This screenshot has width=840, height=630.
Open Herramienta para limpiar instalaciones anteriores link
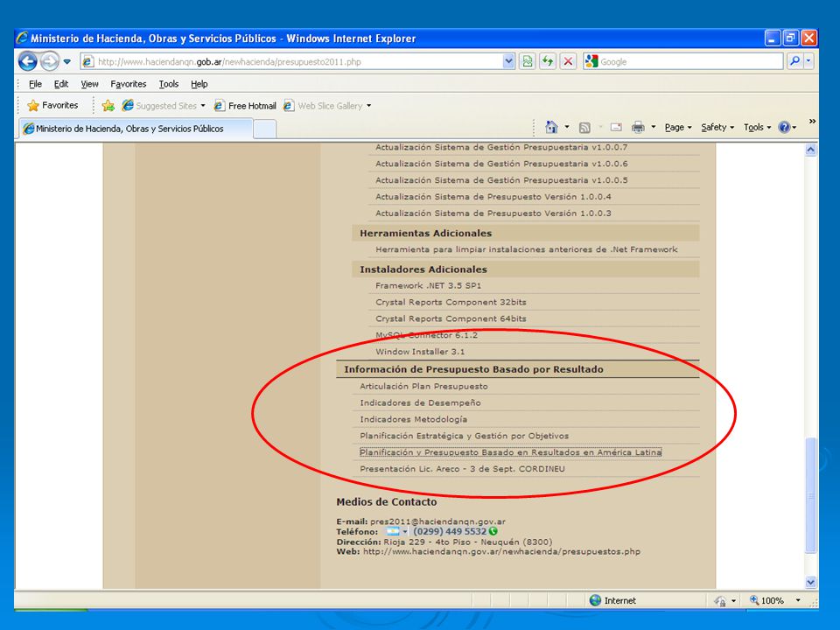click(526, 249)
